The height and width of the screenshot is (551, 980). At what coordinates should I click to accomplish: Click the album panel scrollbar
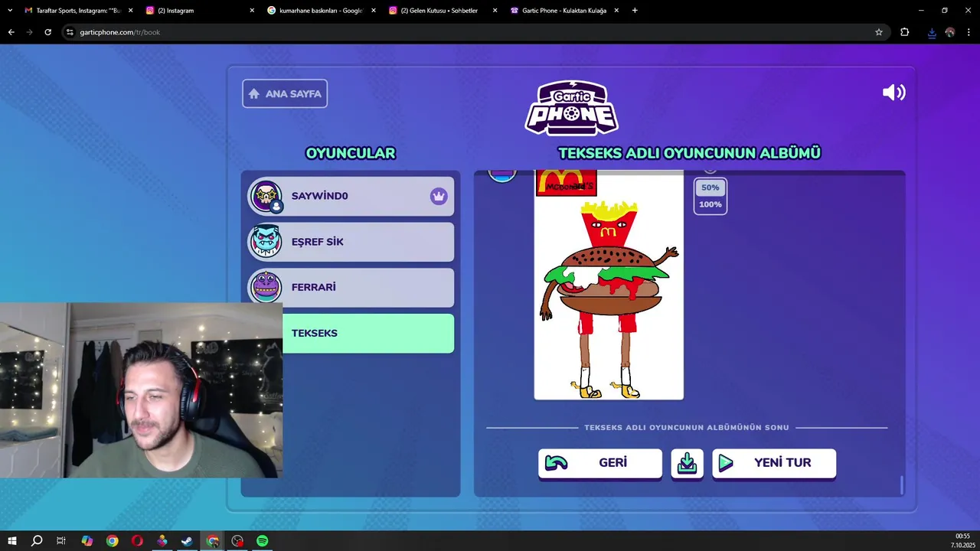point(901,485)
